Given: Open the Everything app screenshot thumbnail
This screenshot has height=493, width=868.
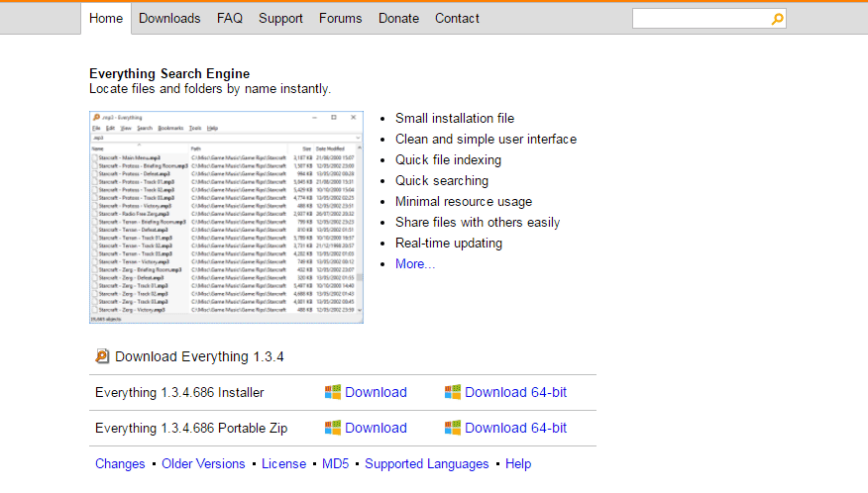Looking at the screenshot, I should [226, 217].
